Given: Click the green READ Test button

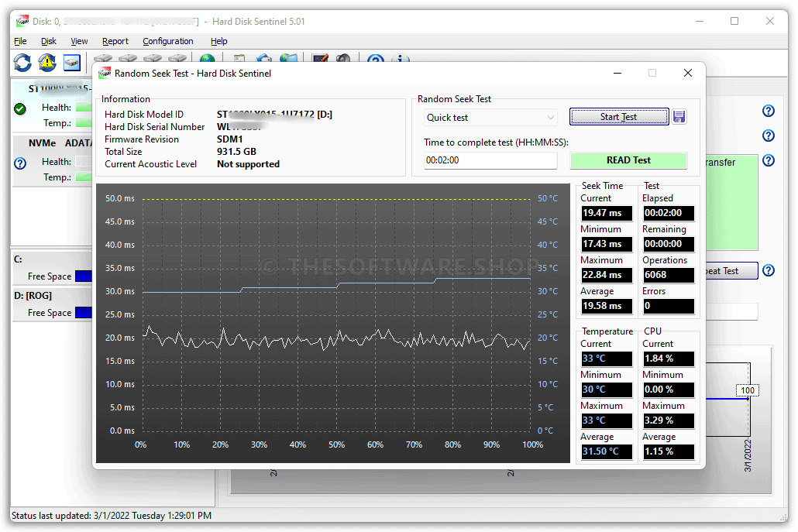Looking at the screenshot, I should pos(628,160).
